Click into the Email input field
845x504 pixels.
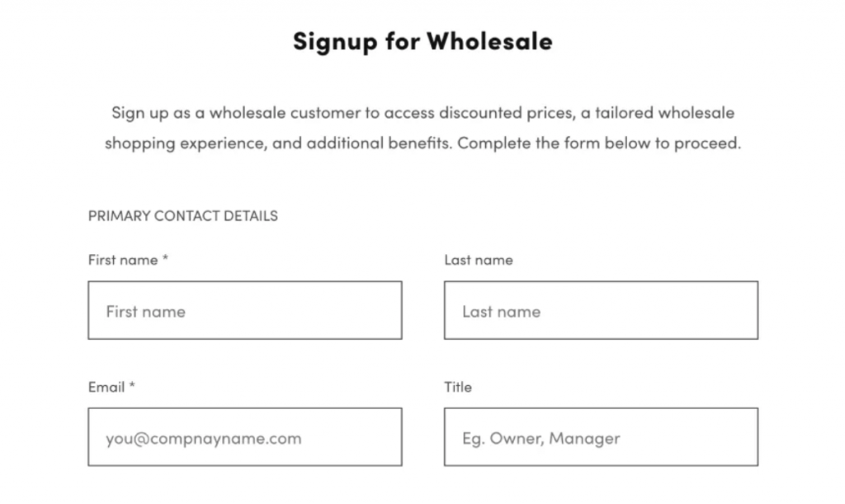tap(244, 436)
